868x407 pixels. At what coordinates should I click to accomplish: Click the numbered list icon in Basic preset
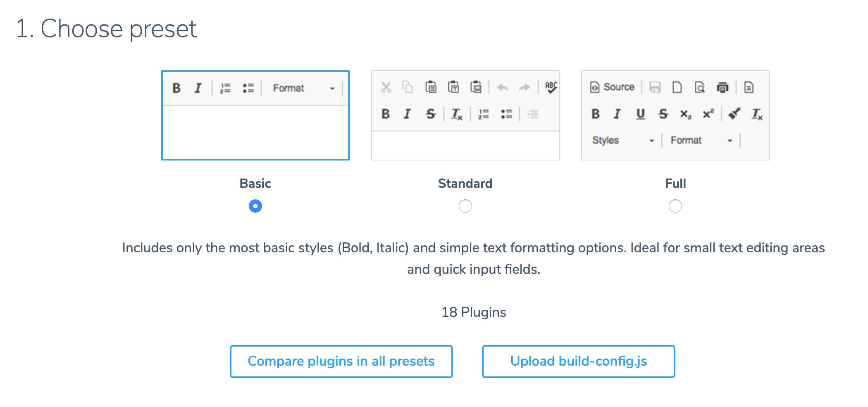point(225,88)
